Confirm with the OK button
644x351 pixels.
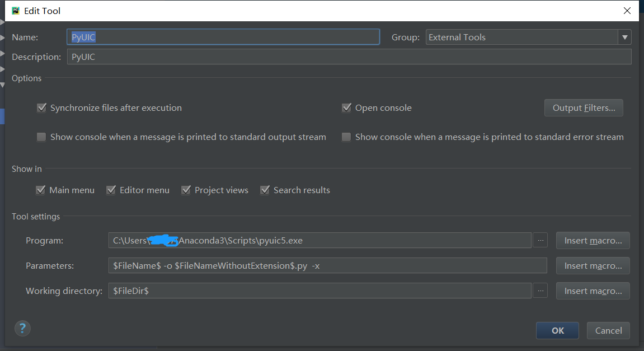[557, 330]
